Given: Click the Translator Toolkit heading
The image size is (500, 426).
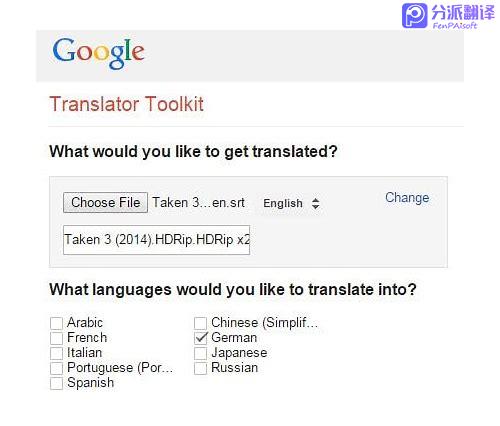Looking at the screenshot, I should 126,104.
